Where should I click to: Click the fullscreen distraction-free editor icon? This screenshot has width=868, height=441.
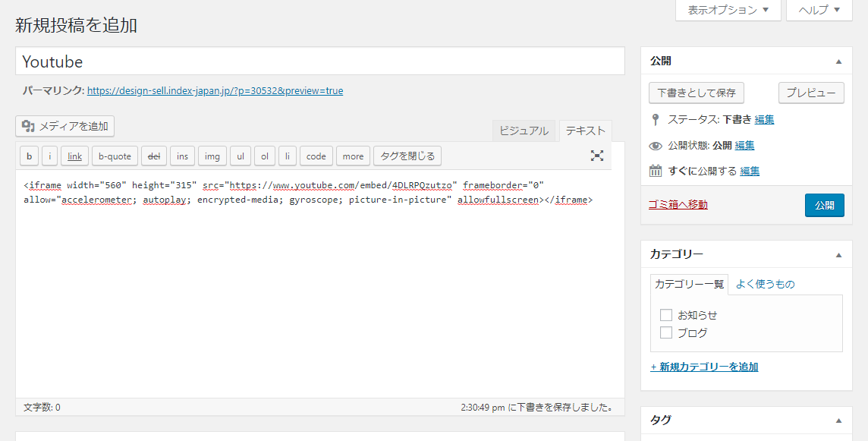point(597,156)
